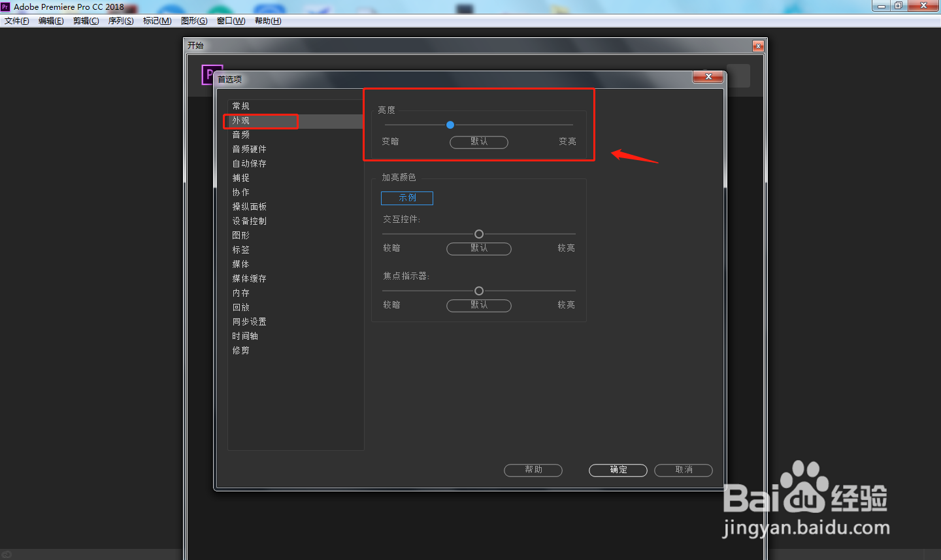Select 操纵面板 preferences category
The image size is (941, 560).
click(295, 206)
